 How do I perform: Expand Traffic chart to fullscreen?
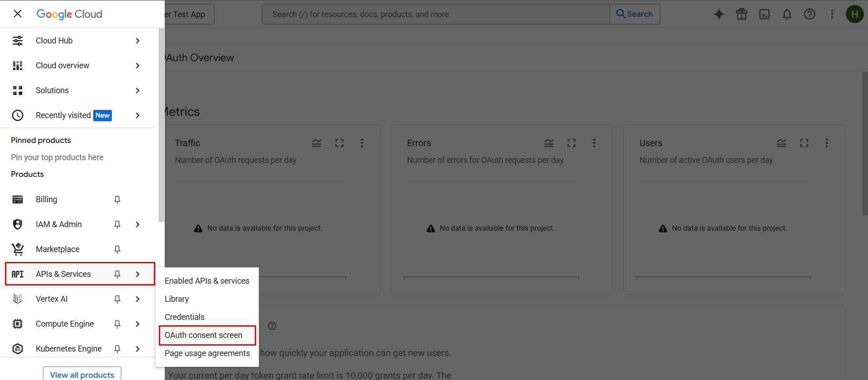339,143
